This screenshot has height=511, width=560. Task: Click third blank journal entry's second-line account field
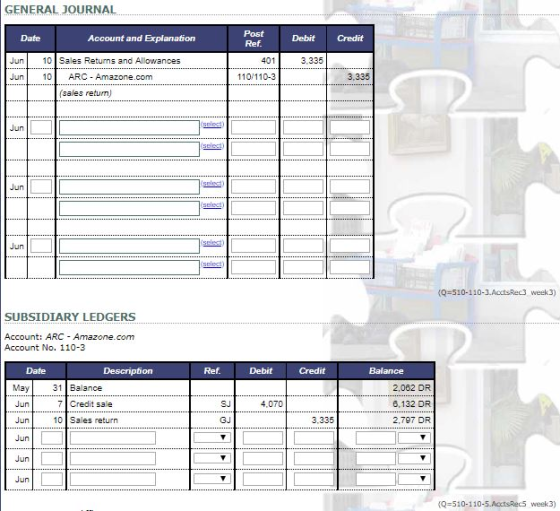coord(129,267)
